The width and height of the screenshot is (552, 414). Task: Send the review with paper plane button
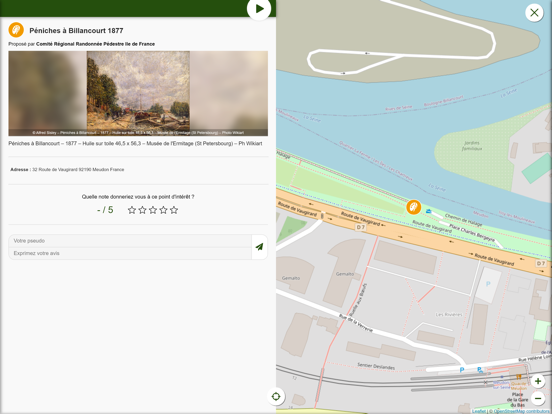pyautogui.click(x=259, y=247)
